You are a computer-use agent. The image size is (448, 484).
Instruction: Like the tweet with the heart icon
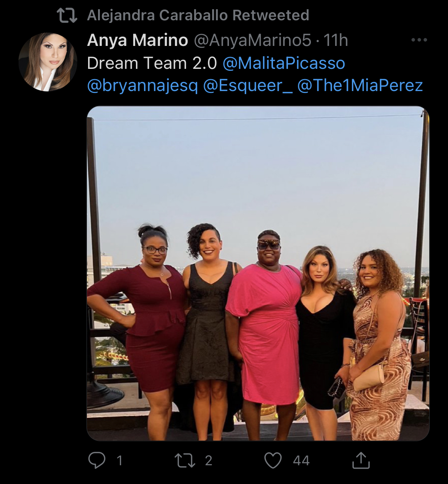click(x=273, y=460)
